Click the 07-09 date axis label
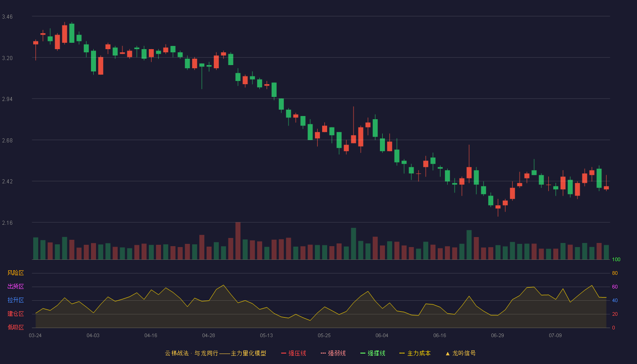The image size is (637, 364). click(x=555, y=335)
